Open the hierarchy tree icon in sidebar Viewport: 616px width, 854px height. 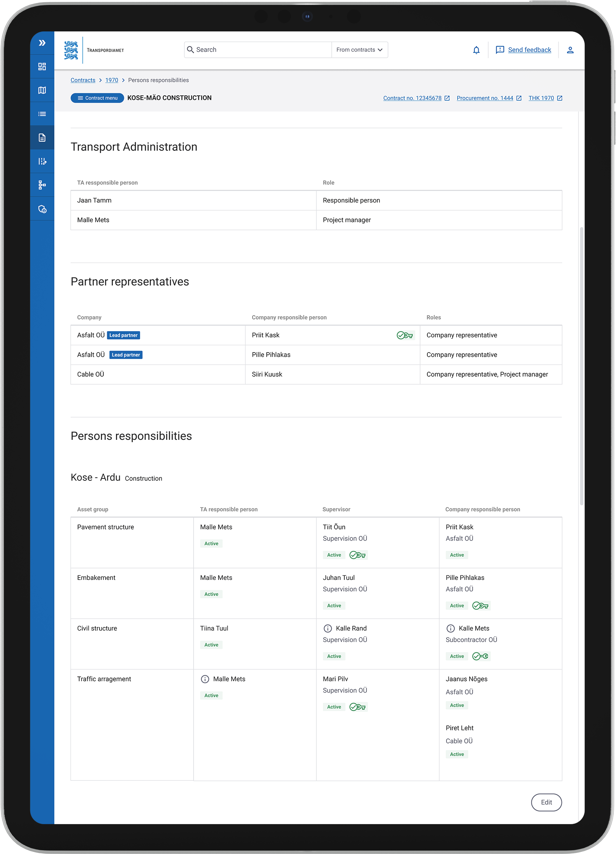(42, 185)
